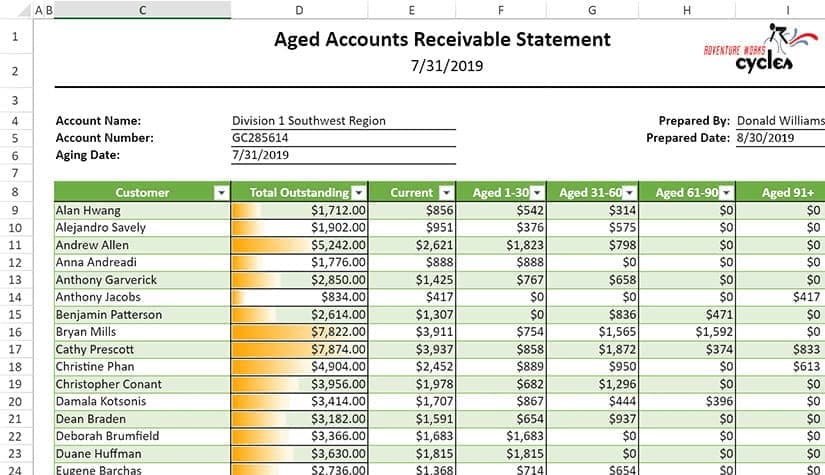Select row 8 header
The height and width of the screenshot is (475, 825).
tap(15, 192)
